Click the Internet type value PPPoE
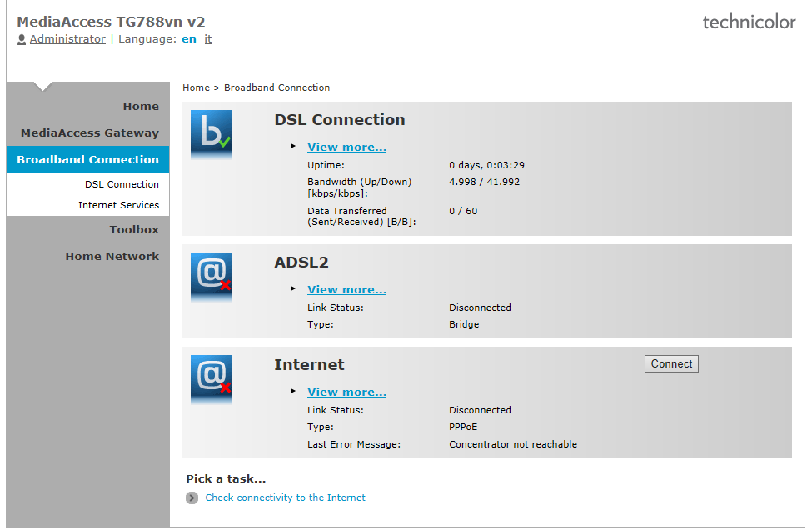Image resolution: width=812 pixels, height=531 pixels. click(x=463, y=428)
